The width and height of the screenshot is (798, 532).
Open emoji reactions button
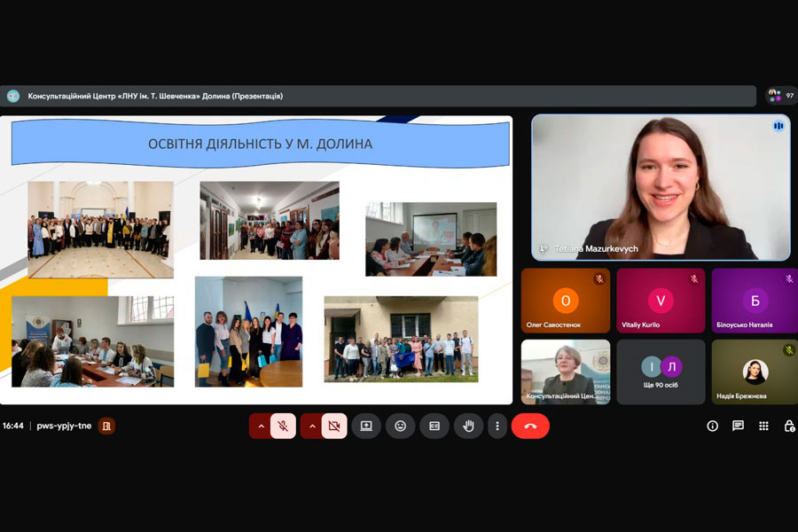click(401, 426)
